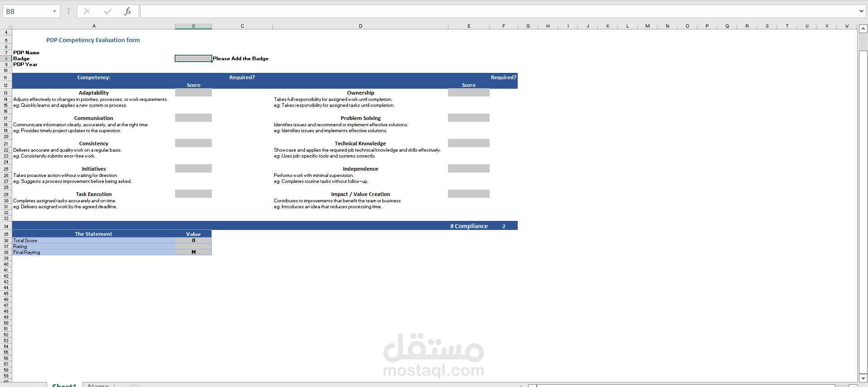Click the 'Value' table header
The image size is (868, 387).
coord(193,234)
